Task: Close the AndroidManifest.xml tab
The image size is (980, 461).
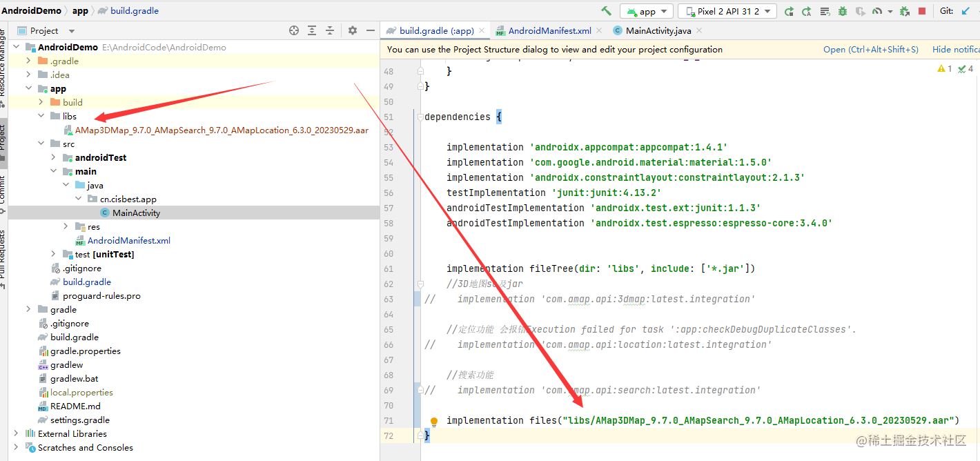Action: (x=598, y=30)
